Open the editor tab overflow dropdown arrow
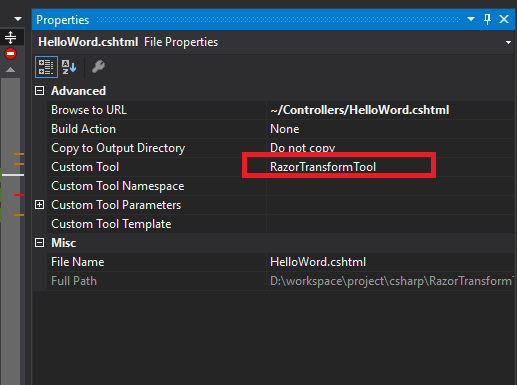The width and height of the screenshot is (517, 385). click(x=18, y=19)
